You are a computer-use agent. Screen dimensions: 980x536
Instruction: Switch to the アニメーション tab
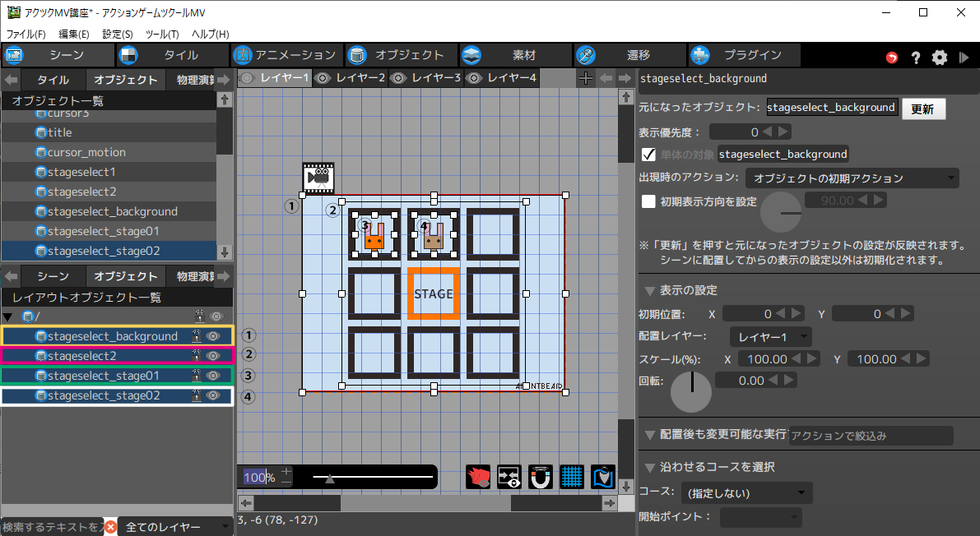point(286,55)
